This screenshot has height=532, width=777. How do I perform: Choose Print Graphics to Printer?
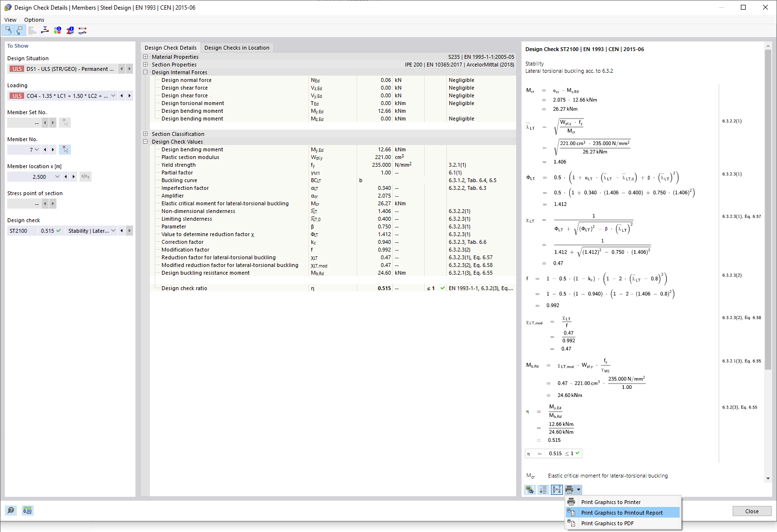click(x=623, y=502)
